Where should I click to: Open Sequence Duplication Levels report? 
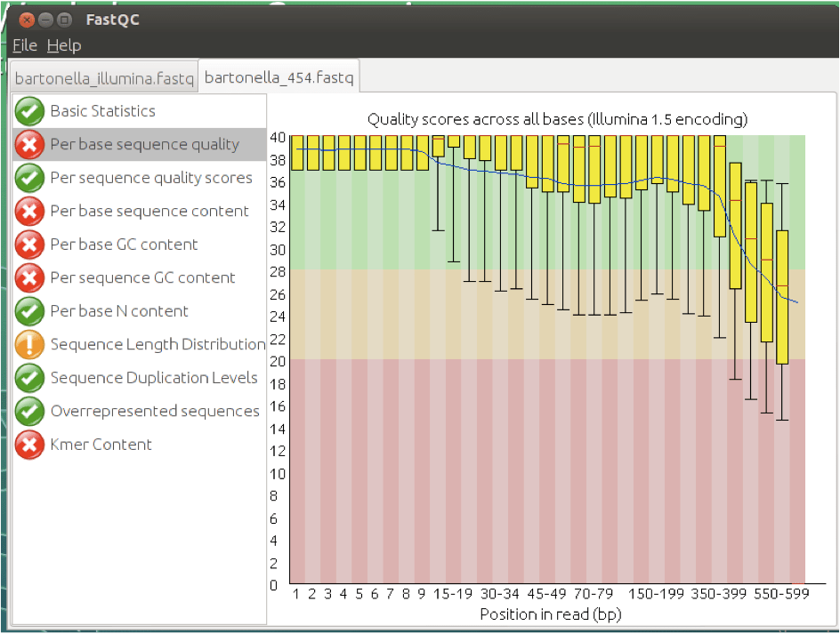coord(154,378)
